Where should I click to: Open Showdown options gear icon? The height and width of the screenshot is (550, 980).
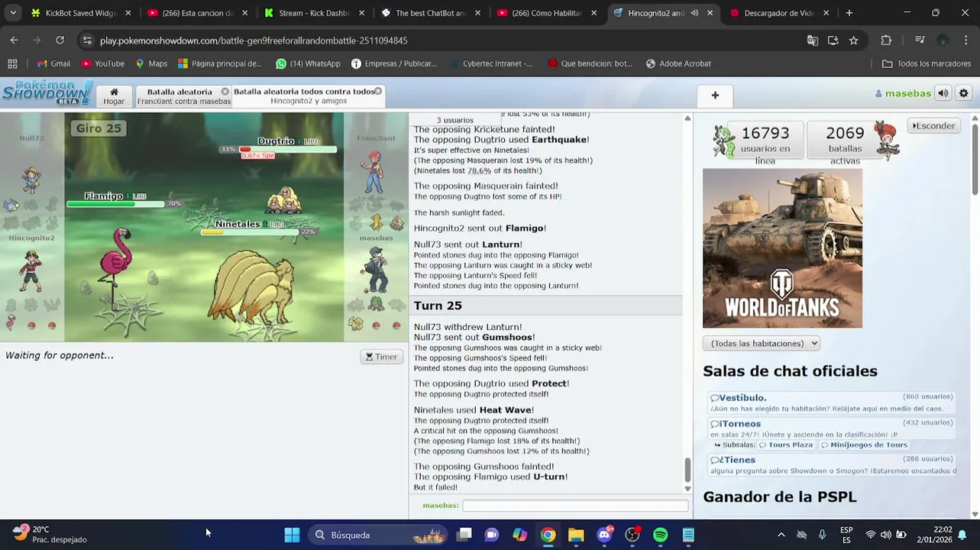click(963, 93)
